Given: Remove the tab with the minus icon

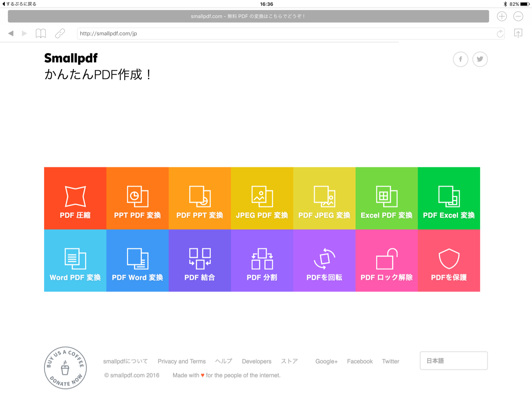Looking at the screenshot, I should tap(518, 16).
